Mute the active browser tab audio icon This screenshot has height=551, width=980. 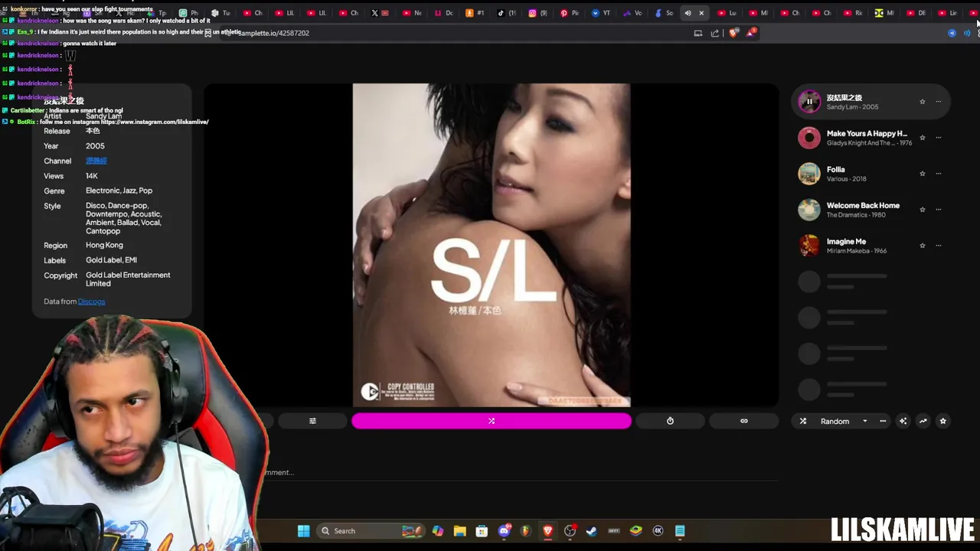tap(688, 13)
